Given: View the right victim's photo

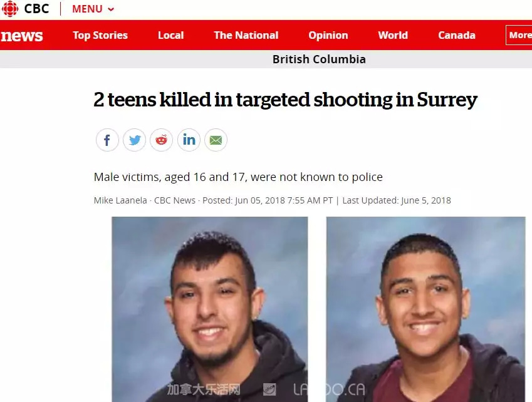Looking at the screenshot, I should (426, 309).
